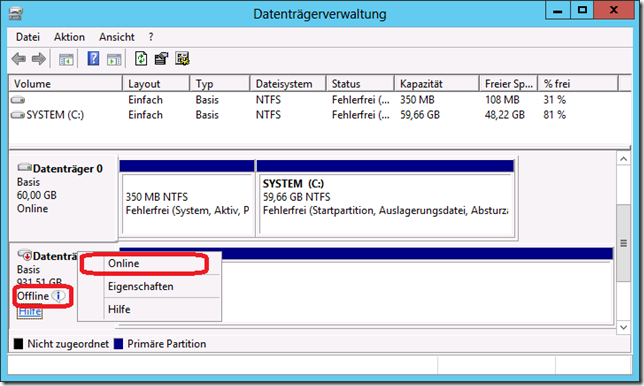
Task: Select the SYSTEM (C:) volume drive icon
Action: point(18,115)
